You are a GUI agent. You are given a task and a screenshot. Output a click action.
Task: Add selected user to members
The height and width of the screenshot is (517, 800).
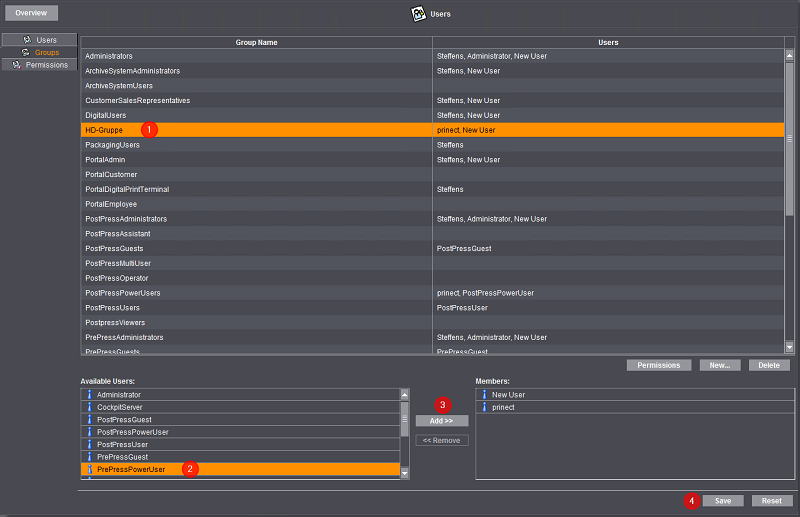pos(442,421)
